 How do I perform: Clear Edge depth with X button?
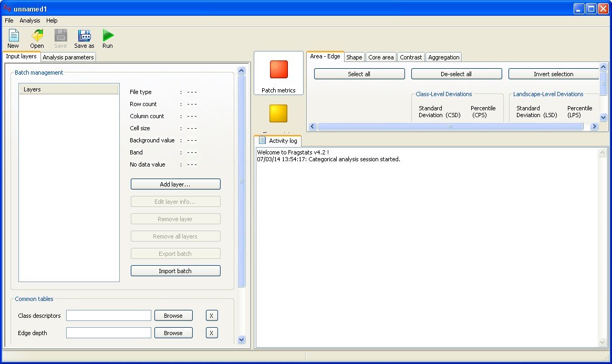pyautogui.click(x=212, y=333)
